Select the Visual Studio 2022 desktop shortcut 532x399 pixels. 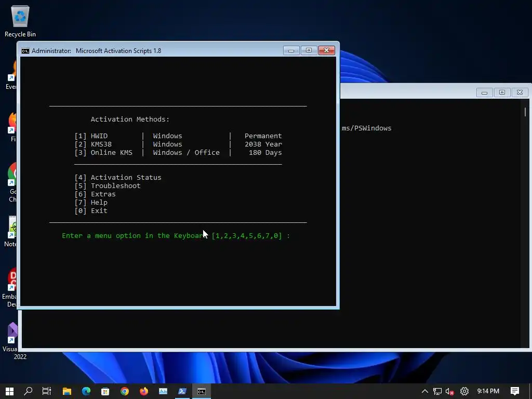coord(10,340)
